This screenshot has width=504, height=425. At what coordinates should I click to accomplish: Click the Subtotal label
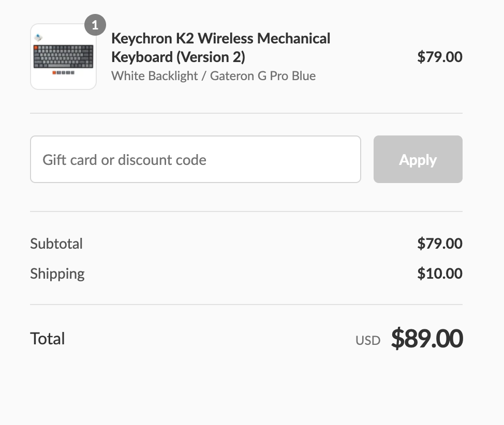[56, 244]
